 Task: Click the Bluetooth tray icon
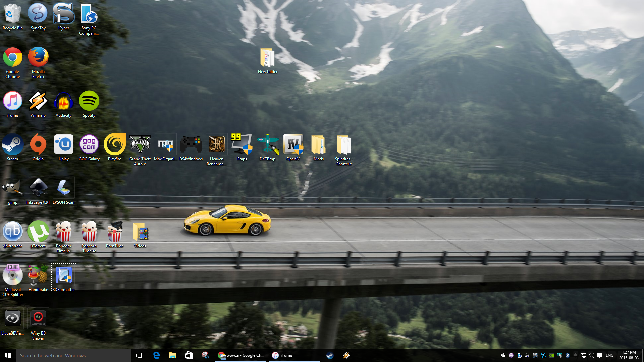(x=568, y=355)
